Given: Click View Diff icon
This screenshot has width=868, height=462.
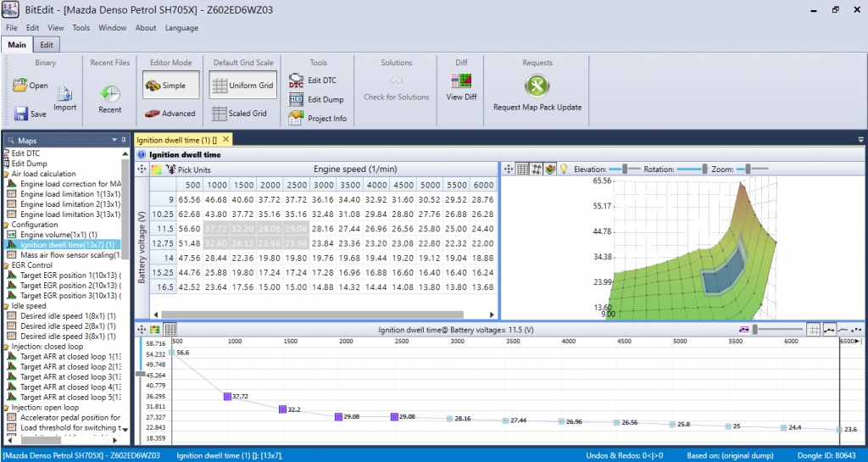Looking at the screenshot, I should tap(461, 81).
